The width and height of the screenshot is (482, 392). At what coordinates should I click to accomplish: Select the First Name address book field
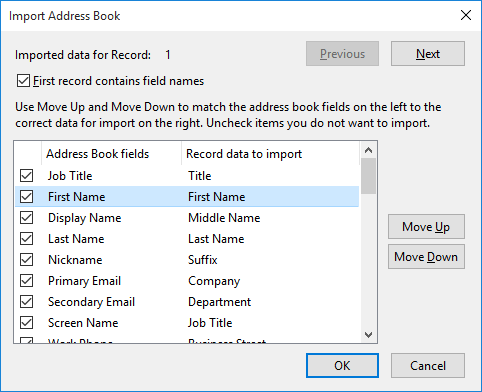(x=77, y=197)
